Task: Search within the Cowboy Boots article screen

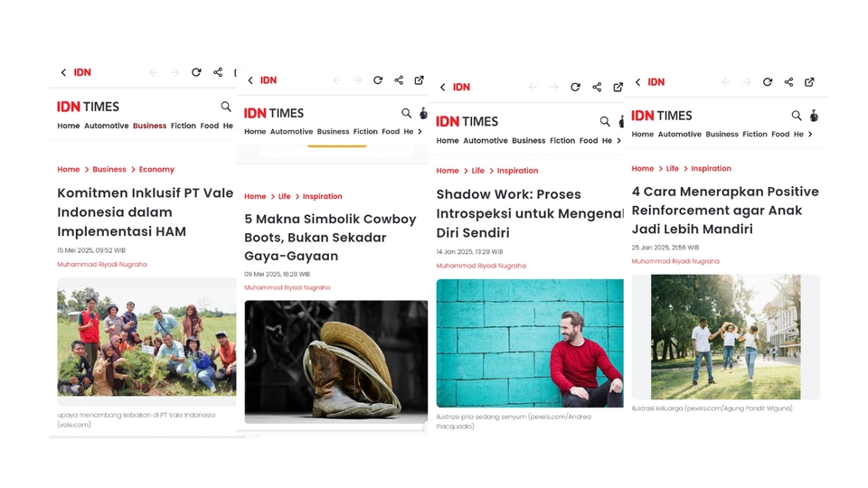Action: (406, 114)
